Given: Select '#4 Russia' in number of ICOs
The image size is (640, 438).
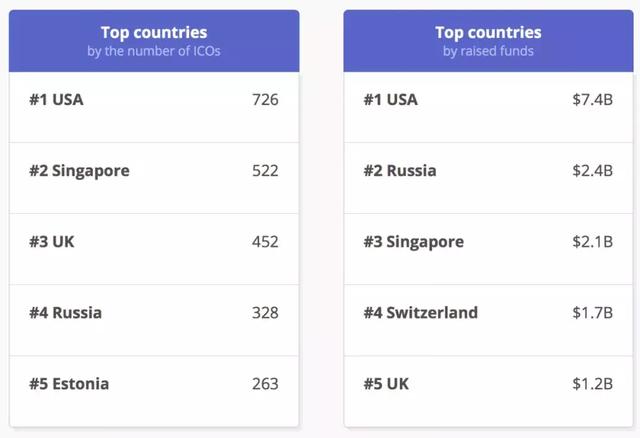Looking at the screenshot, I should [154, 320].
